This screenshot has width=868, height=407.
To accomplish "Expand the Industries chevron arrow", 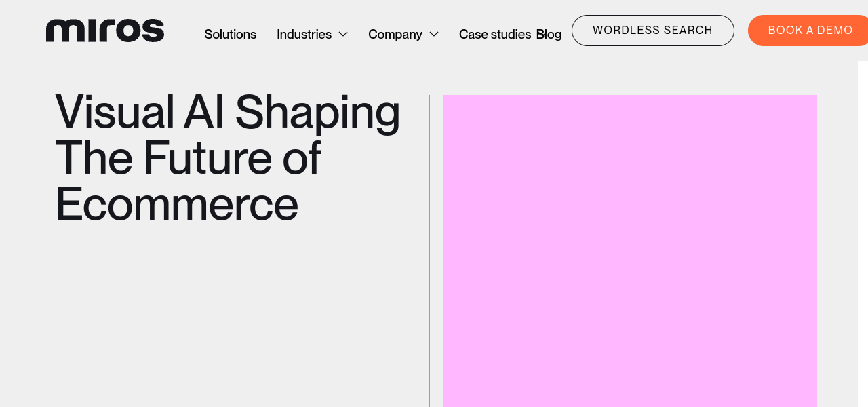I will [x=343, y=34].
